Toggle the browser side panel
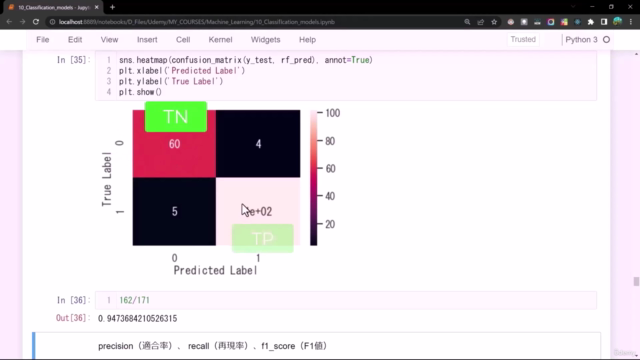640x360 pixels. click(x=604, y=22)
